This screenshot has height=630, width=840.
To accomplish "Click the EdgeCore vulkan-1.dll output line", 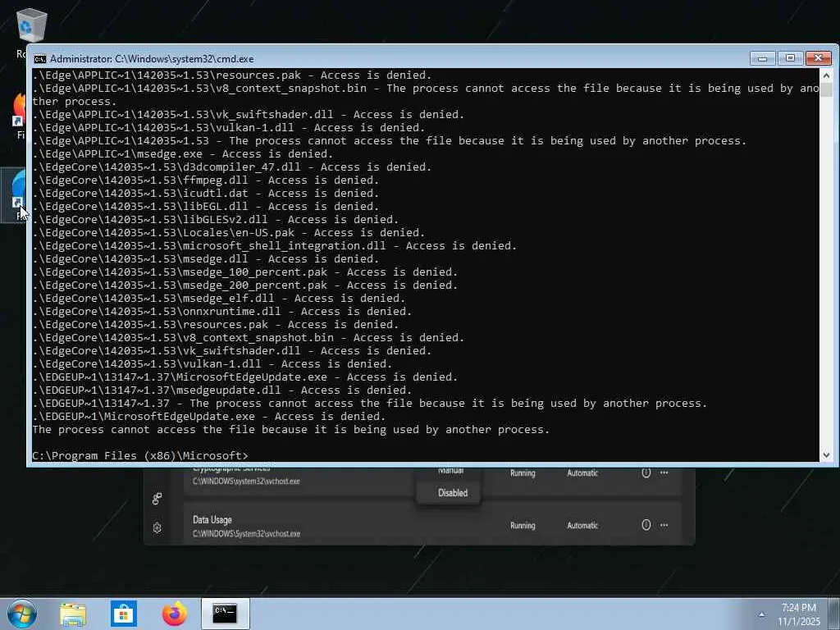I will click(x=212, y=363).
